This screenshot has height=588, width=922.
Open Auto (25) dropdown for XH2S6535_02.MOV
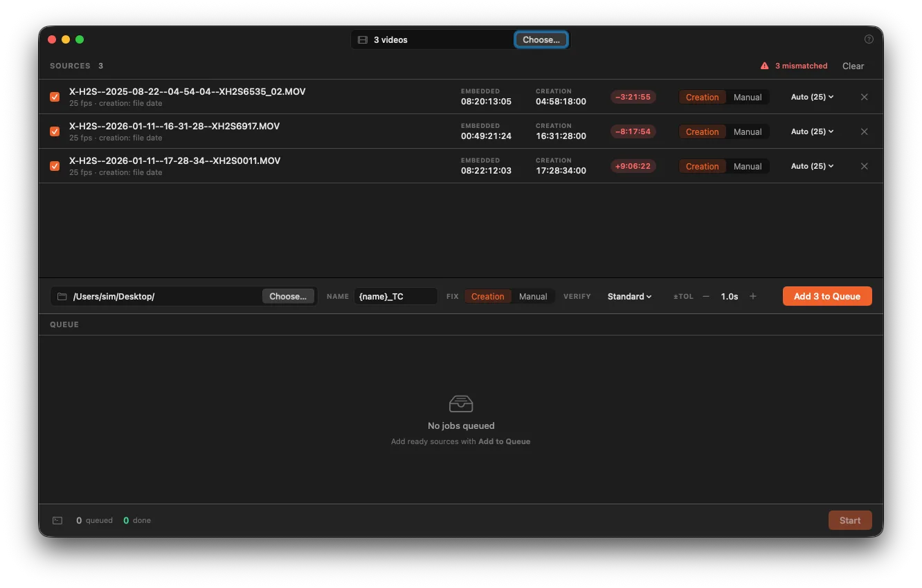[812, 97]
